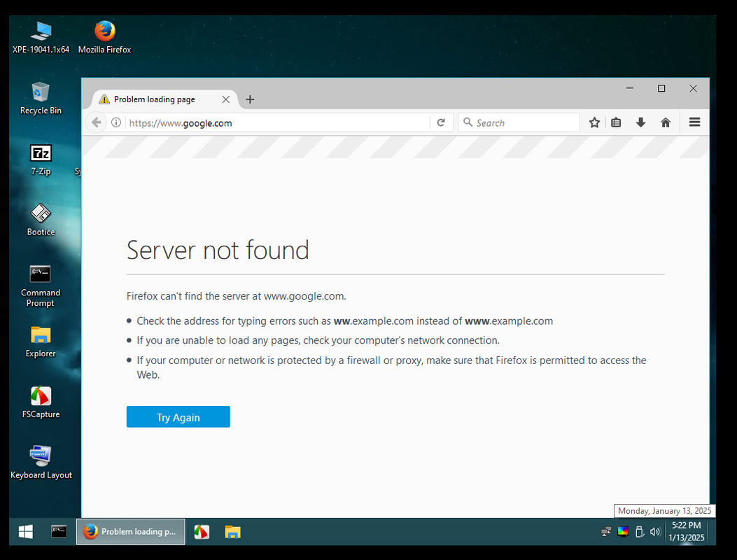Show bookmarks list icon in Firefox toolbar
Image resolution: width=737 pixels, height=560 pixels.
(x=616, y=122)
